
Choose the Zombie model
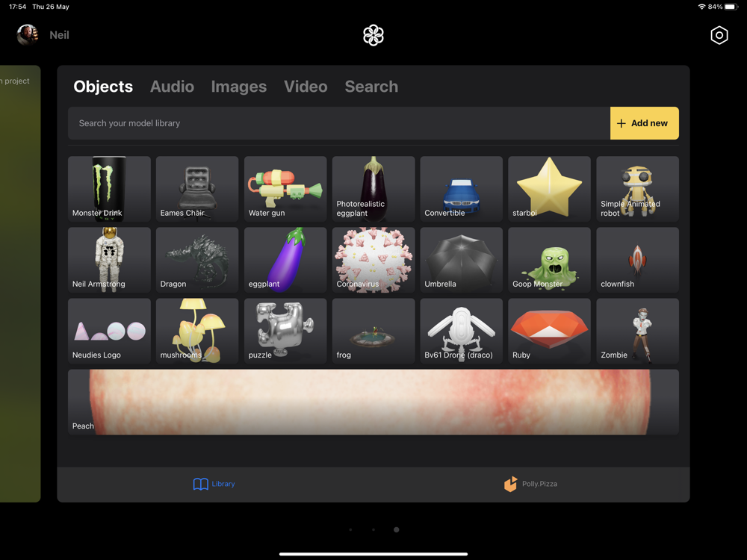(637, 331)
